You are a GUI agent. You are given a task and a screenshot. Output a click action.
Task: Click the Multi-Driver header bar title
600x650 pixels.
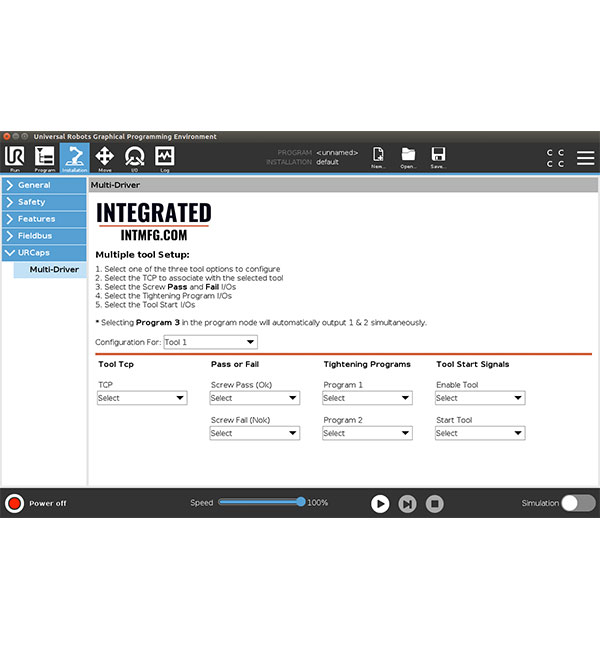115,185
